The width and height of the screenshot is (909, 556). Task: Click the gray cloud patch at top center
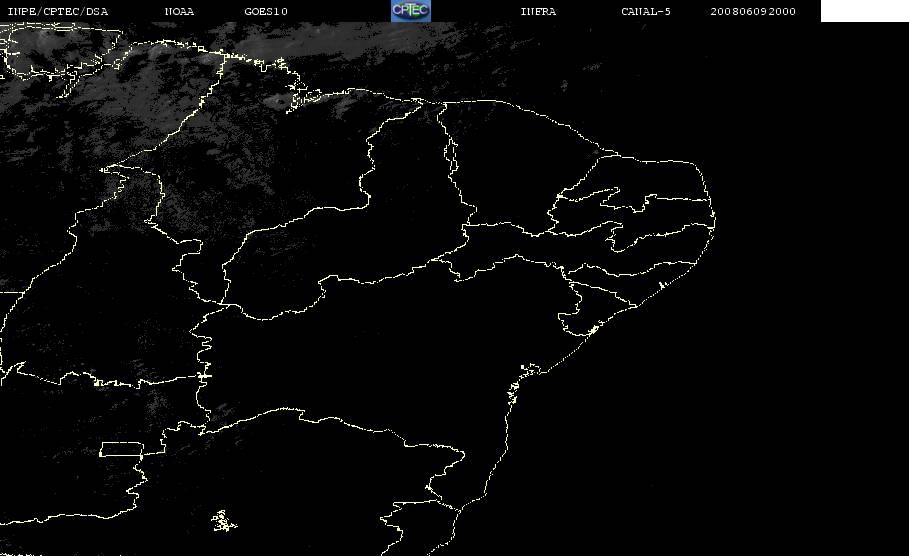[x=325, y=43]
